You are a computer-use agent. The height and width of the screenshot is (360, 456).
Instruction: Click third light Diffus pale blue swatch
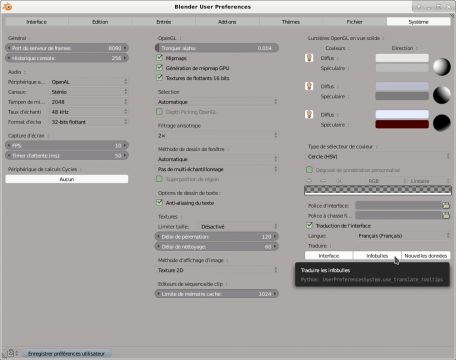coord(402,115)
